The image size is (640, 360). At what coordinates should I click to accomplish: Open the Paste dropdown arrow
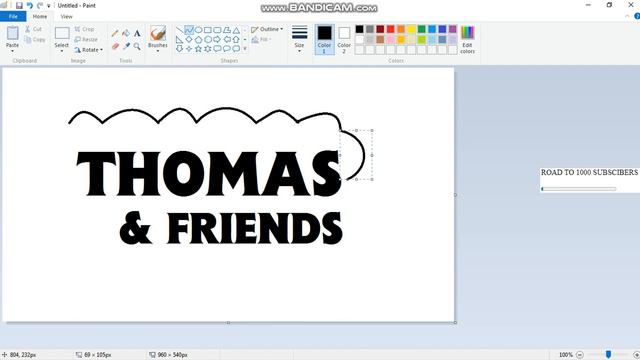tap(12, 51)
